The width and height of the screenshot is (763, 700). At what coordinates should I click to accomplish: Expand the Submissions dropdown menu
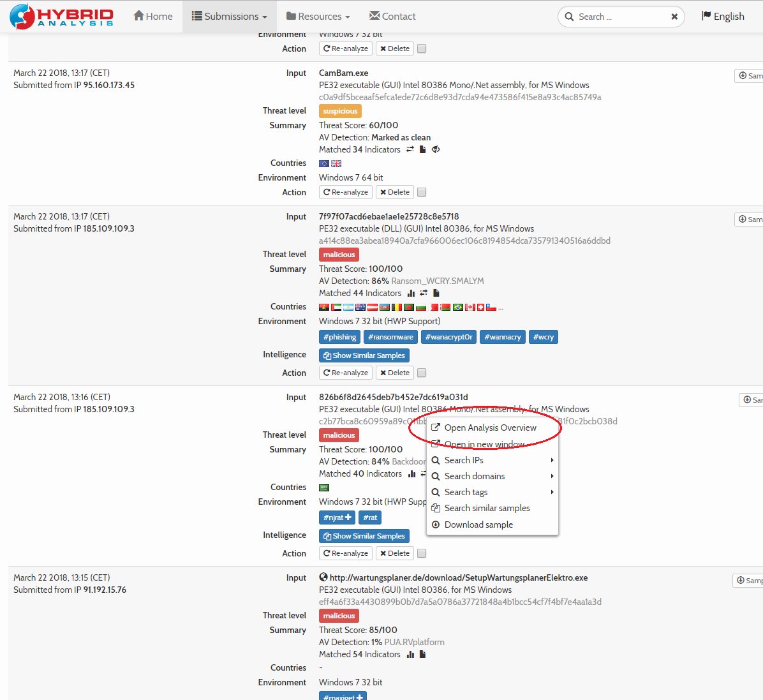pyautogui.click(x=229, y=16)
